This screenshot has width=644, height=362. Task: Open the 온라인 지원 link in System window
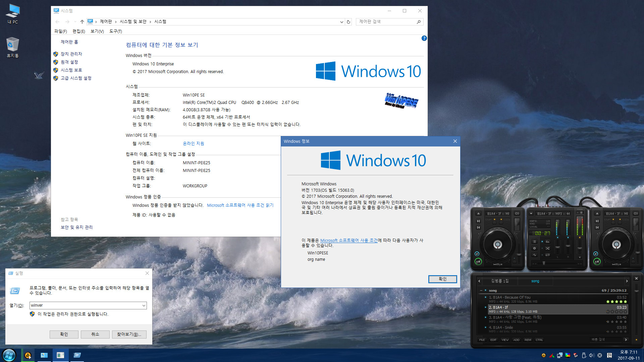[194, 143]
